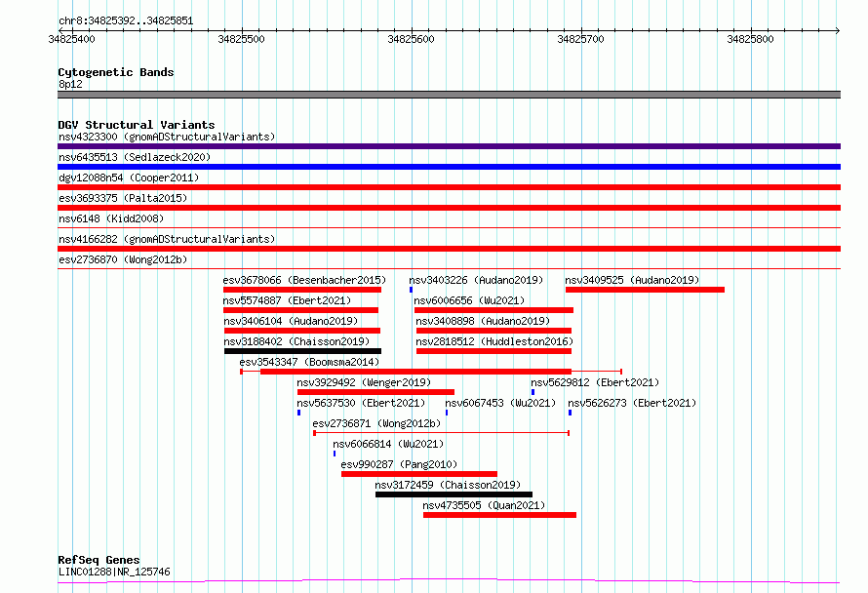Select the red nsv4166282 variant bar

pyautogui.click(x=449, y=249)
